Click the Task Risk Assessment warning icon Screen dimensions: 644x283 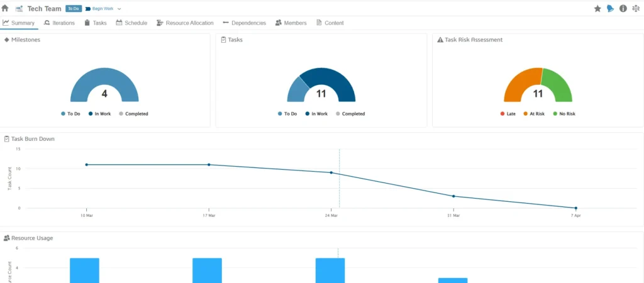[440, 40]
